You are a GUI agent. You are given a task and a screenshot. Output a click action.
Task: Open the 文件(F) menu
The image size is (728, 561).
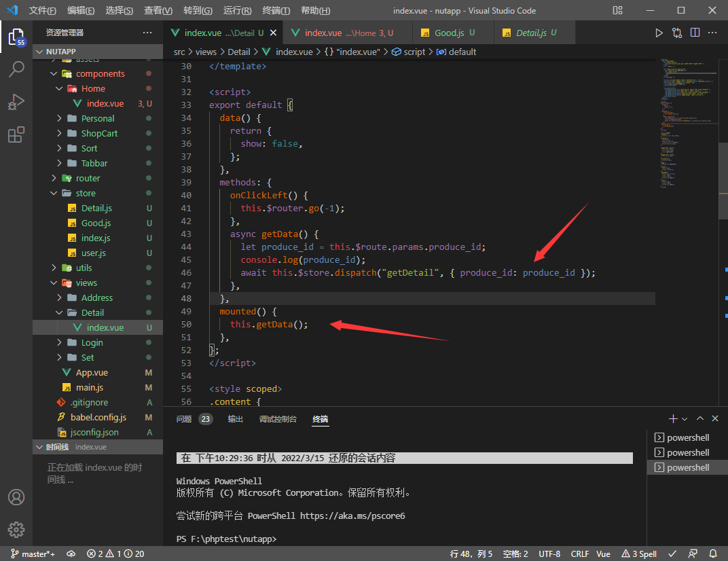click(x=43, y=10)
